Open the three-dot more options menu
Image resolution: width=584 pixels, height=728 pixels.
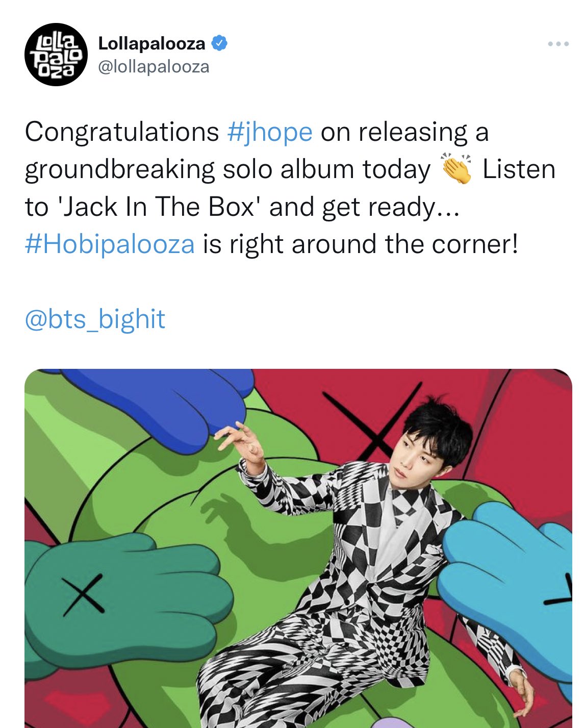(558, 44)
